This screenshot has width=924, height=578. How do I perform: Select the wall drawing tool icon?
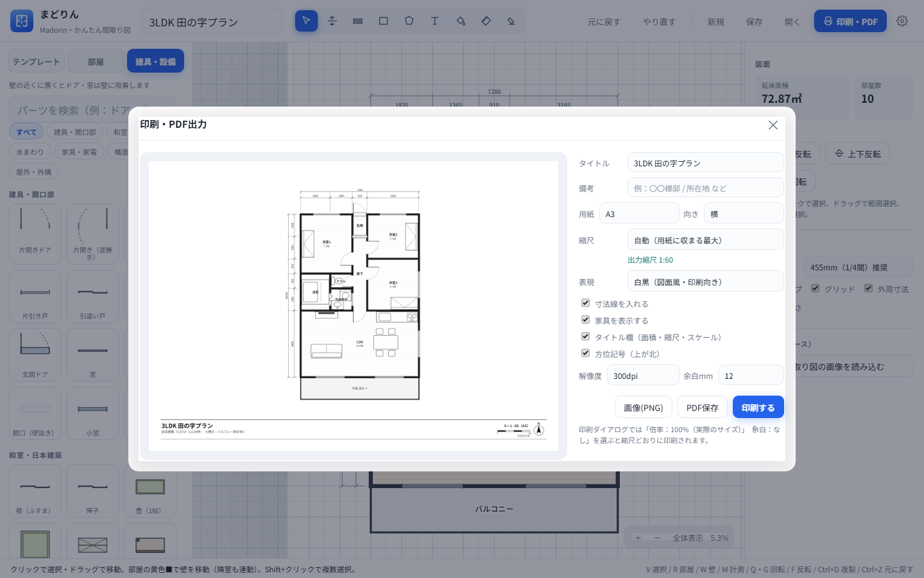click(x=357, y=21)
